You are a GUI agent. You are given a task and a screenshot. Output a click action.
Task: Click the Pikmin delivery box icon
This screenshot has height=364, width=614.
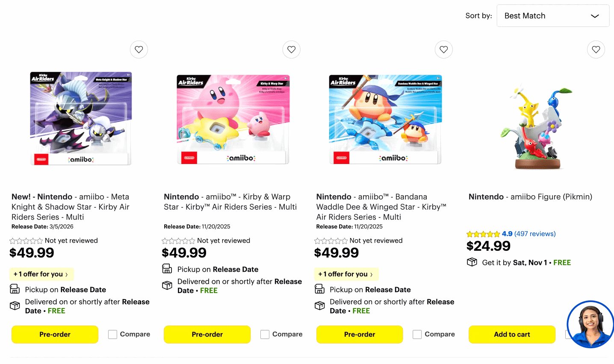(472, 262)
